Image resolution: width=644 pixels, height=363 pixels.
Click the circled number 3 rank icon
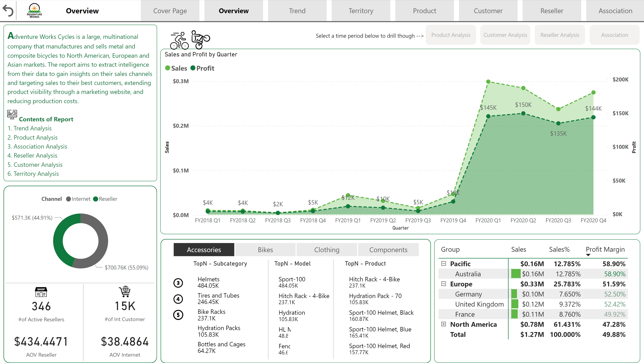(x=178, y=283)
